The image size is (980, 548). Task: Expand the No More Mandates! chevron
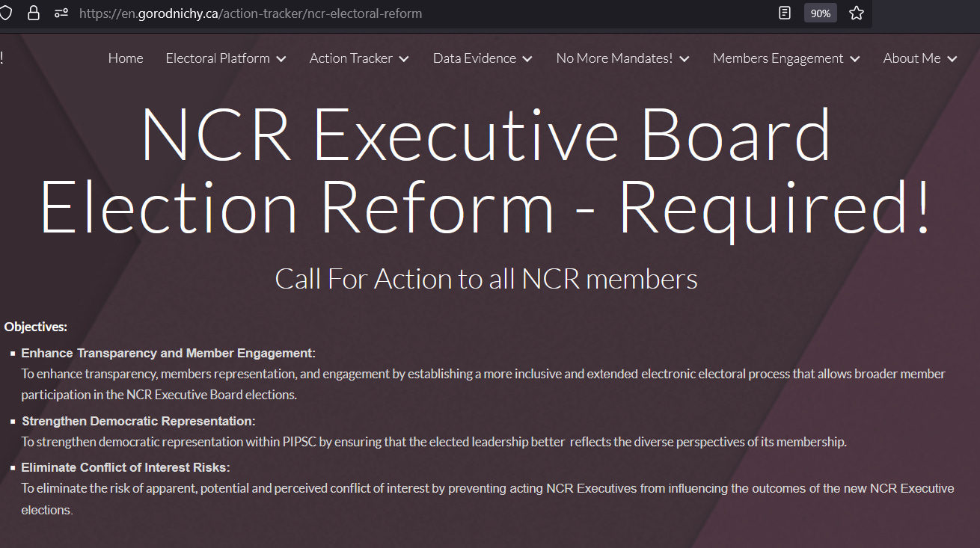click(x=685, y=59)
